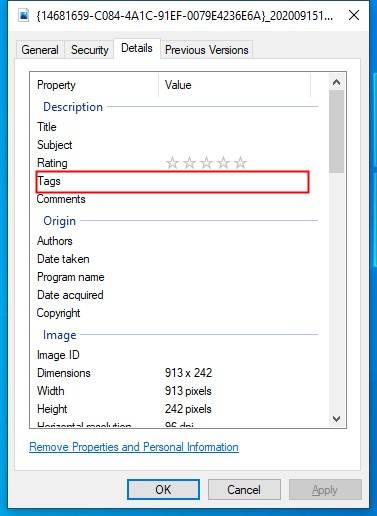Set the rating to five stars
The height and width of the screenshot is (516, 377).
click(x=240, y=163)
